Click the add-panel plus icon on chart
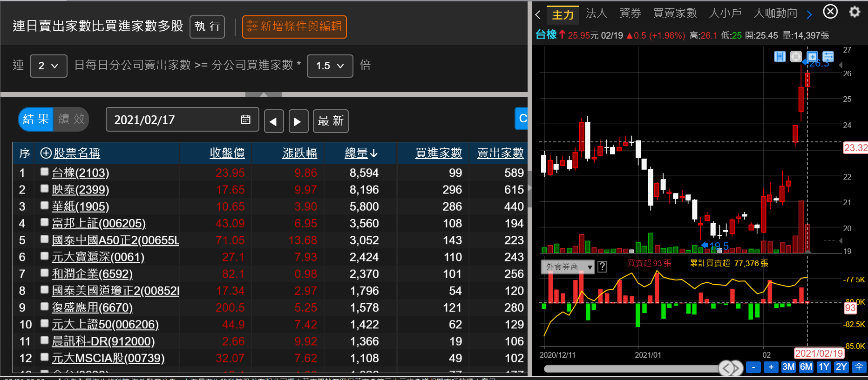Screen dimensions: 868x380 click(x=812, y=57)
